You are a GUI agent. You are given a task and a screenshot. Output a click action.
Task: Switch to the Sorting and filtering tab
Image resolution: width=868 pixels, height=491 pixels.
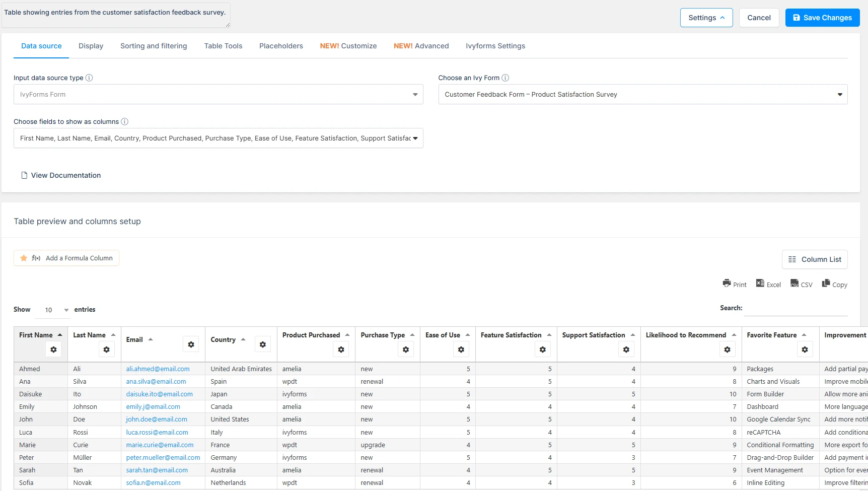coord(153,46)
